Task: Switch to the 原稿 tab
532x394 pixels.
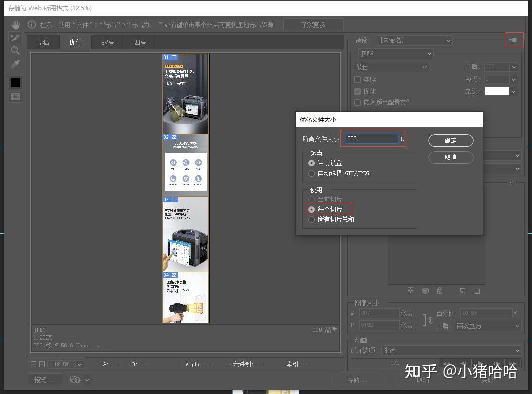Action: 43,42
